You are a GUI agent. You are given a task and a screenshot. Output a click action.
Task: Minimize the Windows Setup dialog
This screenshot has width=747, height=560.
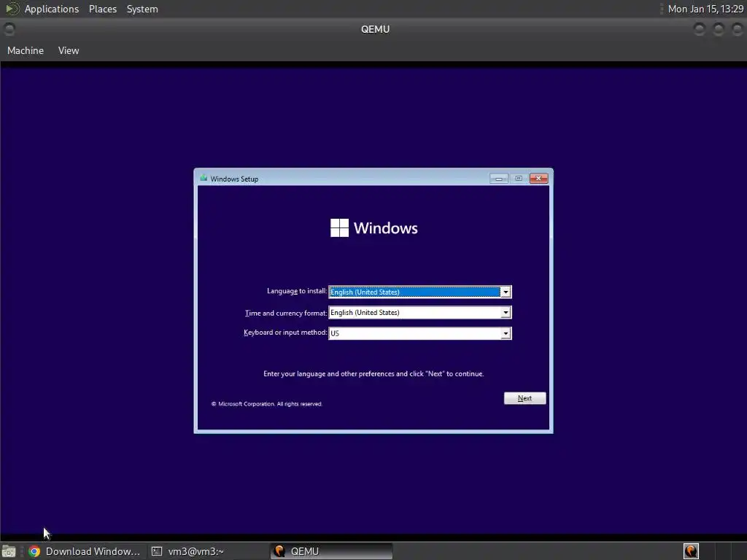click(499, 179)
